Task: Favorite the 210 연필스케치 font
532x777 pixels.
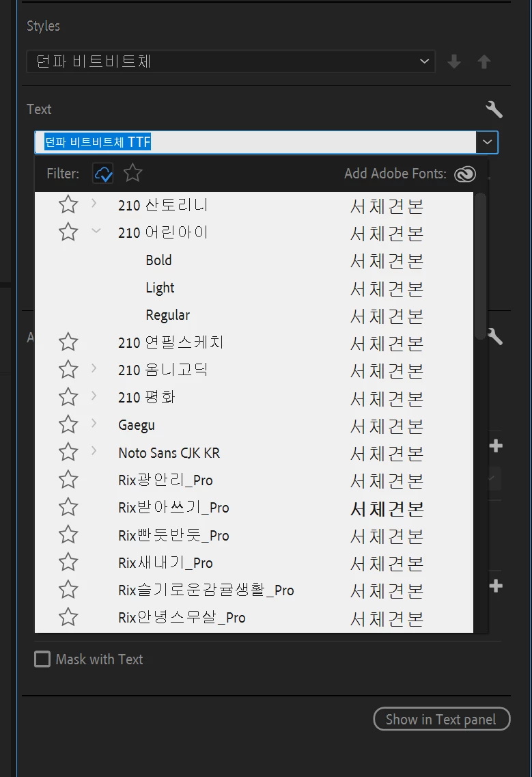Action: (68, 342)
